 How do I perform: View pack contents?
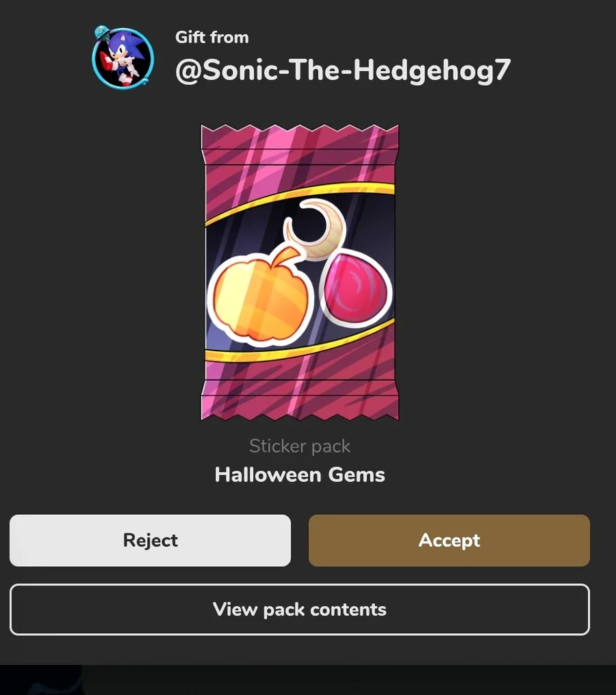coord(300,609)
